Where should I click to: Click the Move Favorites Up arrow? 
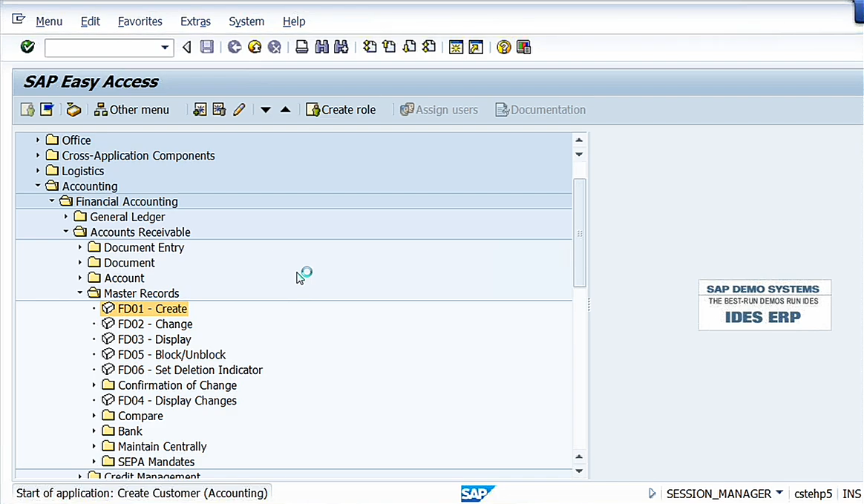pos(286,110)
